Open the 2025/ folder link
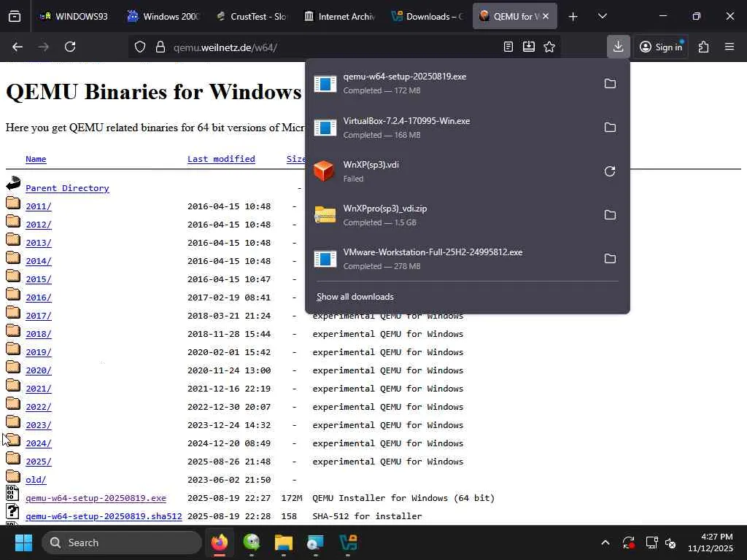This screenshot has width=747, height=560. click(x=39, y=462)
